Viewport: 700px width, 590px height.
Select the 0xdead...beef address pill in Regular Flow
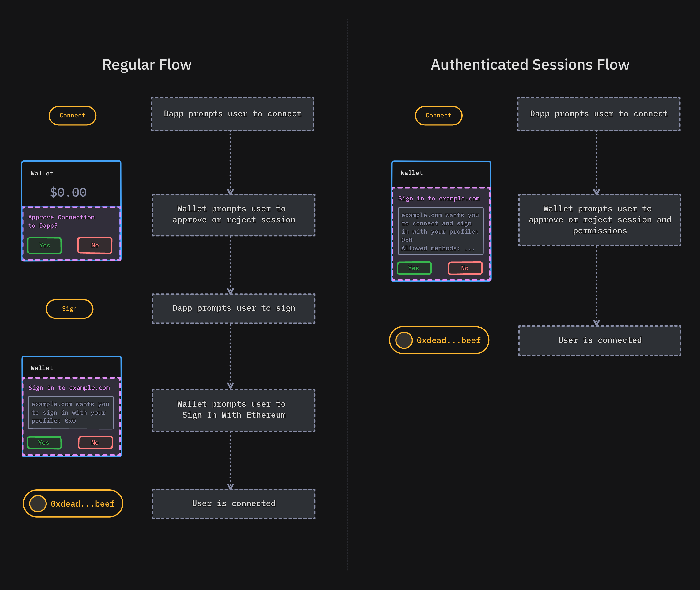[72, 503]
